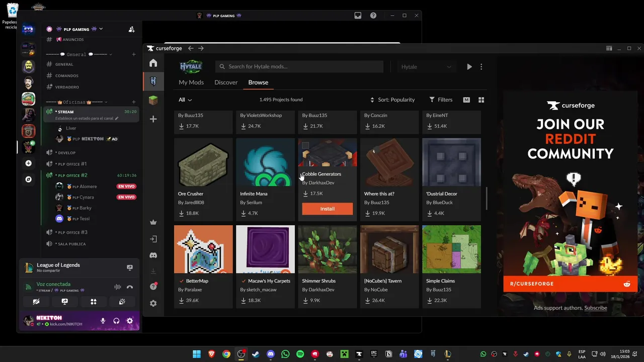Open the Ore Crusher mod thumbnail
644x362 pixels.
click(203, 162)
